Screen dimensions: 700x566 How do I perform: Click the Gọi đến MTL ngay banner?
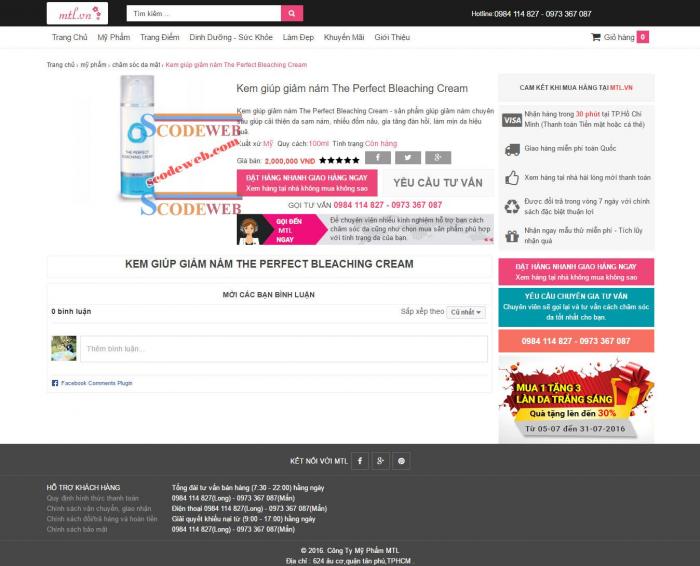365,229
